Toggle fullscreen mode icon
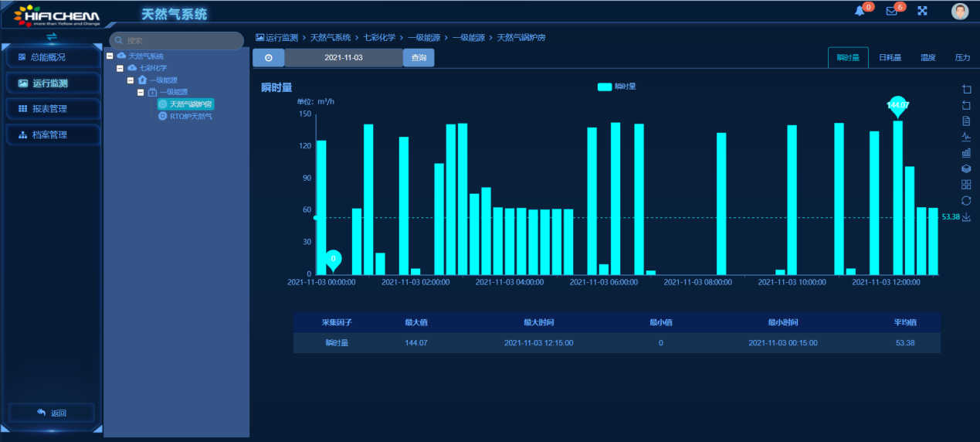 (922, 11)
